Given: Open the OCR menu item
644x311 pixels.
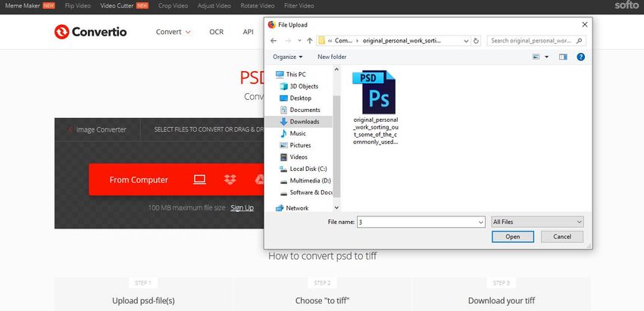Looking at the screenshot, I should (x=217, y=32).
